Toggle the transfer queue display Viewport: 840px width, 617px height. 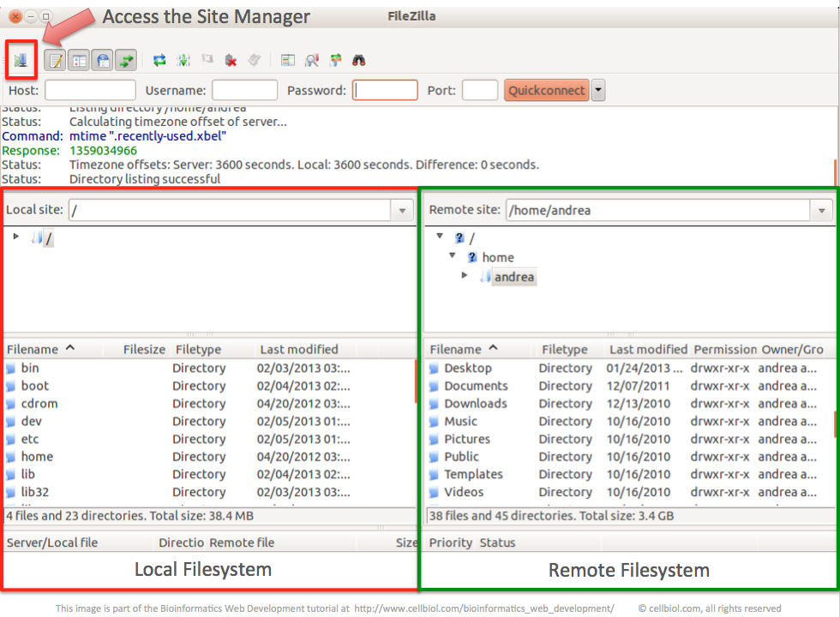coord(127,60)
